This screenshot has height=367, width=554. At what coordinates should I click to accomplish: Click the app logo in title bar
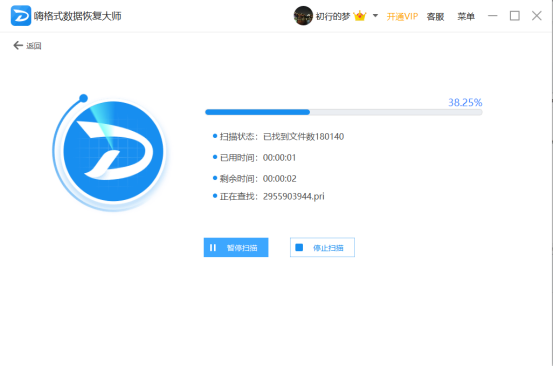click(x=21, y=16)
